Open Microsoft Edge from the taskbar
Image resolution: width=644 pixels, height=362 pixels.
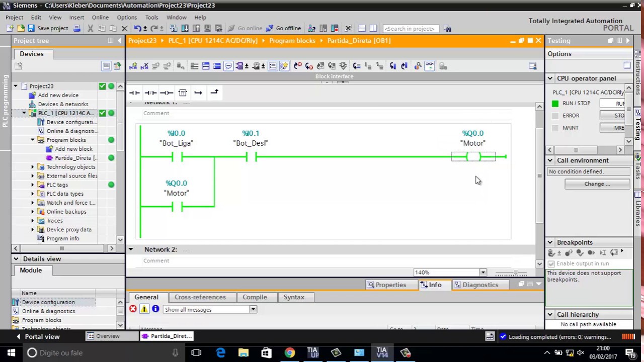220,352
